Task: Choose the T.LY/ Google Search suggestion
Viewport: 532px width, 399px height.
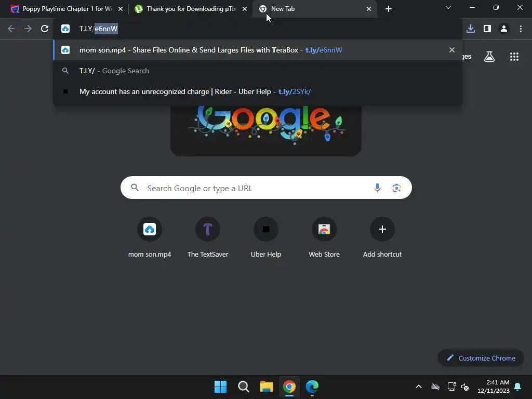Action: pos(257,71)
